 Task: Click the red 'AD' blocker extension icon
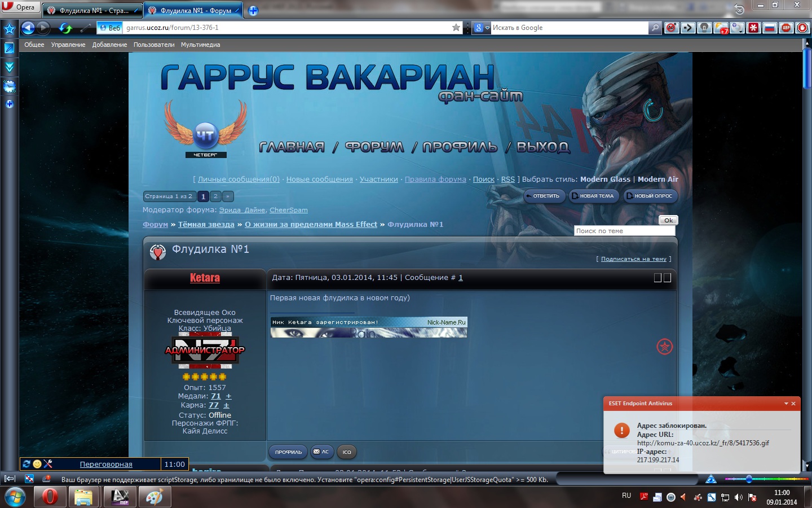(x=672, y=28)
